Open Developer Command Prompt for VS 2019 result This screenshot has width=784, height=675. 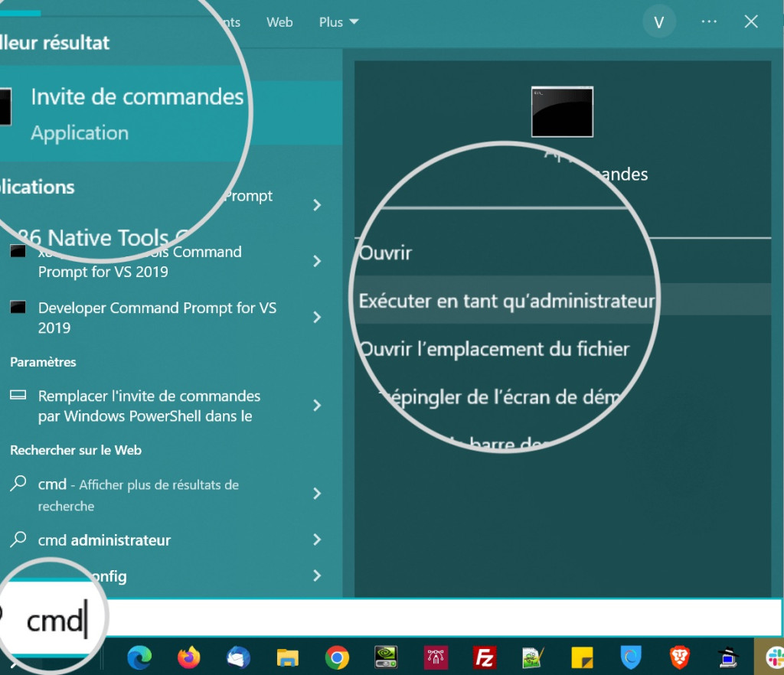(x=157, y=318)
